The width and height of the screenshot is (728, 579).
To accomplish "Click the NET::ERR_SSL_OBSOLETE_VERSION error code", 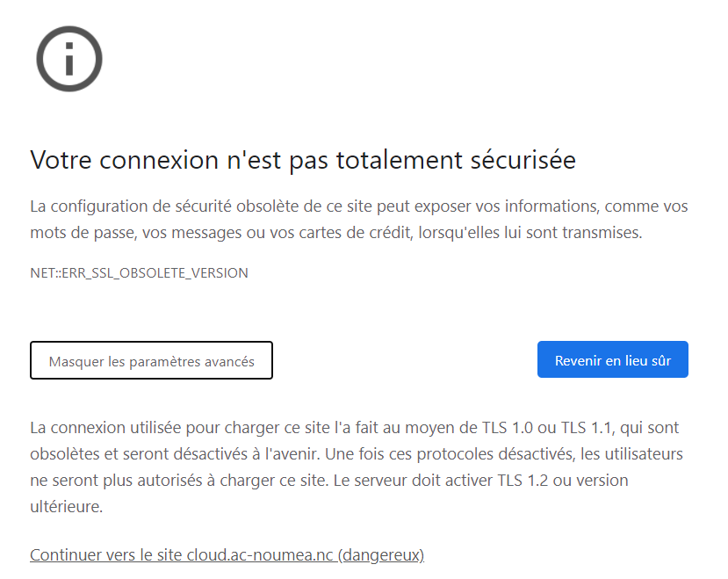I will click(x=139, y=273).
